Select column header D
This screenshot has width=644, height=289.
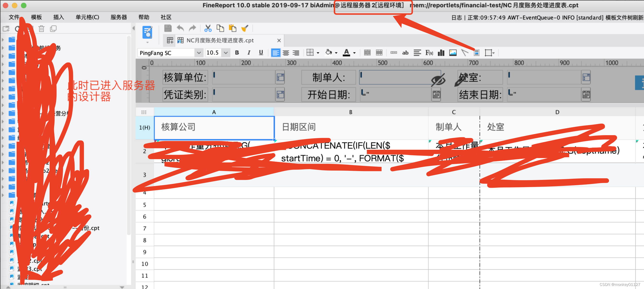click(x=557, y=112)
